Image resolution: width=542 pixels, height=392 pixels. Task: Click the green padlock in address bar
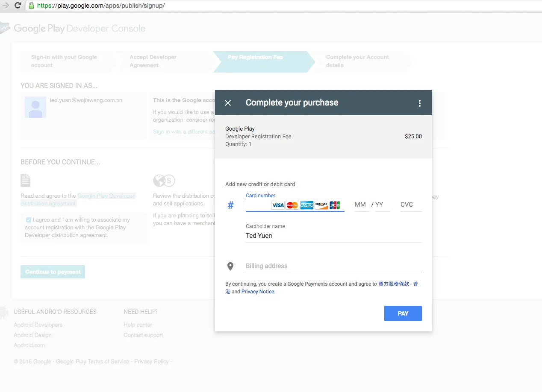(x=31, y=6)
